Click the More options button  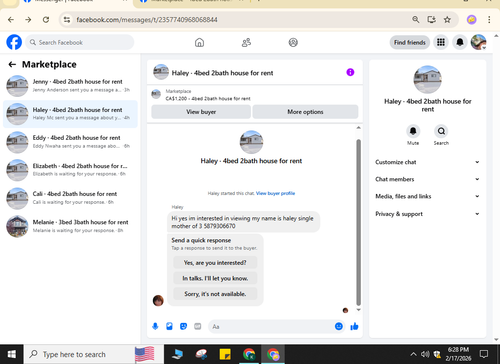pyautogui.click(x=305, y=112)
